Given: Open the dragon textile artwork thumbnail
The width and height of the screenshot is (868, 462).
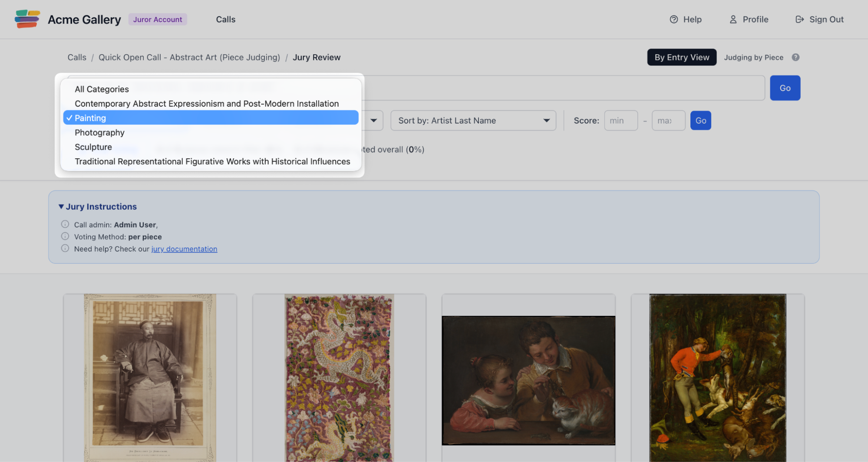Looking at the screenshot, I should click(339, 377).
